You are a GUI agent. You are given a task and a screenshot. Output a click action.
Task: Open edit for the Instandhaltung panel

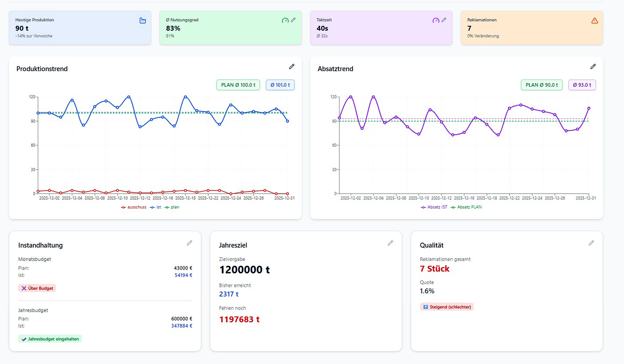click(189, 243)
